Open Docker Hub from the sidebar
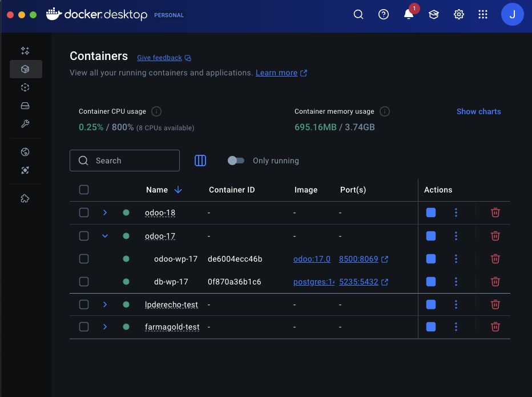This screenshot has height=397, width=532. click(x=25, y=152)
